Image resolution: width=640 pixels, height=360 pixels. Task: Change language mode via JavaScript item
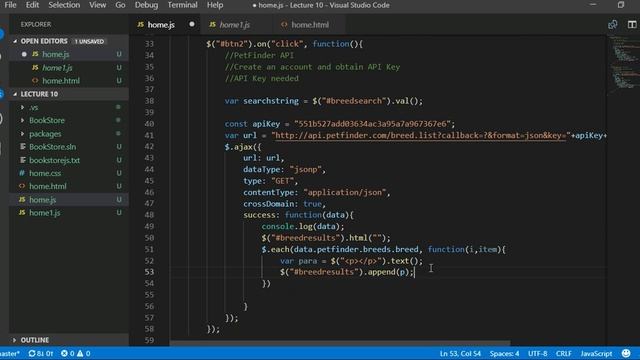(x=596, y=353)
